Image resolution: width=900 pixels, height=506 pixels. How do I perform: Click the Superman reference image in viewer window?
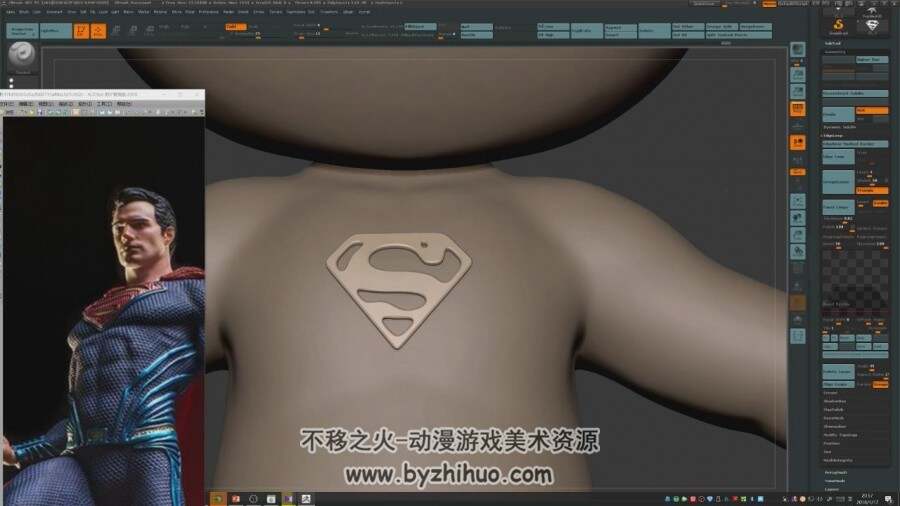click(104, 310)
